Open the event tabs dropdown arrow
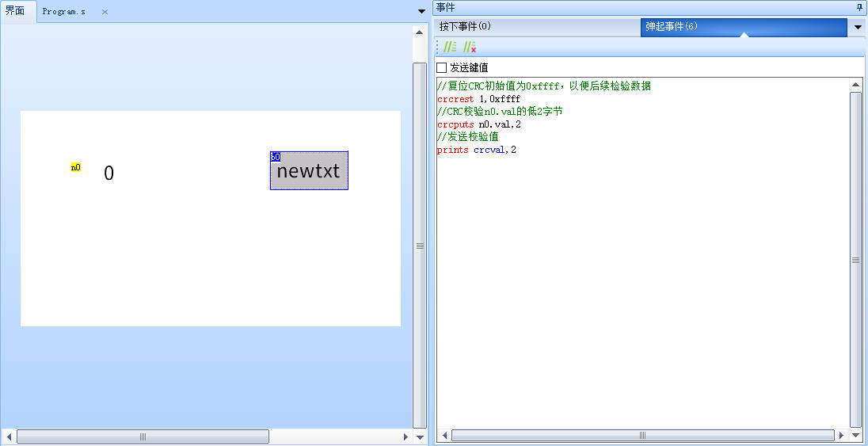Screen dimensions: 868x446 point(858,28)
